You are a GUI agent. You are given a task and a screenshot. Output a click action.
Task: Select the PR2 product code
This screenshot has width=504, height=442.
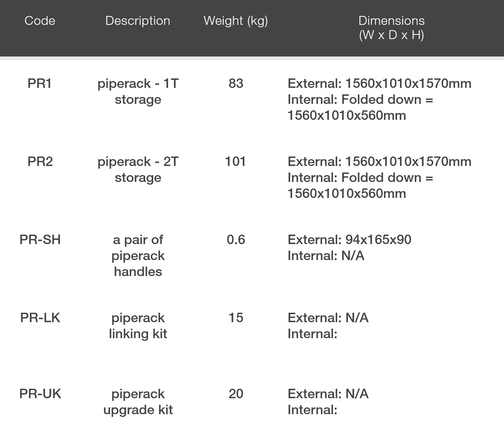click(x=40, y=162)
